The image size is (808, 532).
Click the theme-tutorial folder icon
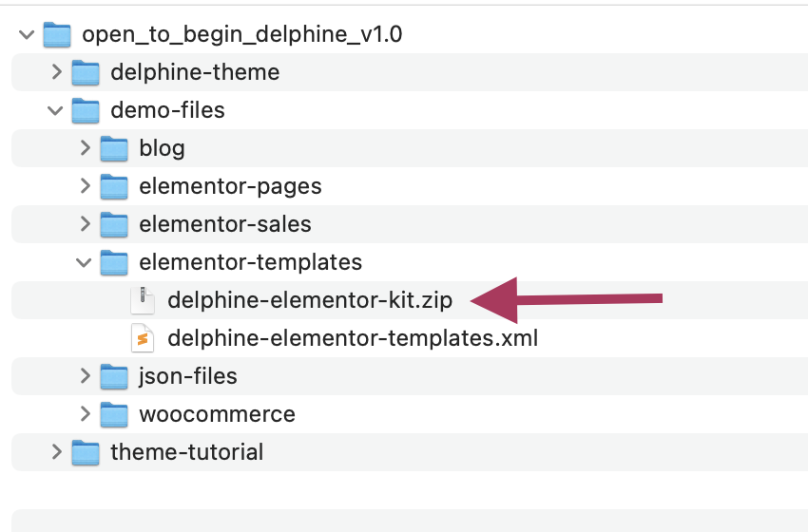point(86,452)
